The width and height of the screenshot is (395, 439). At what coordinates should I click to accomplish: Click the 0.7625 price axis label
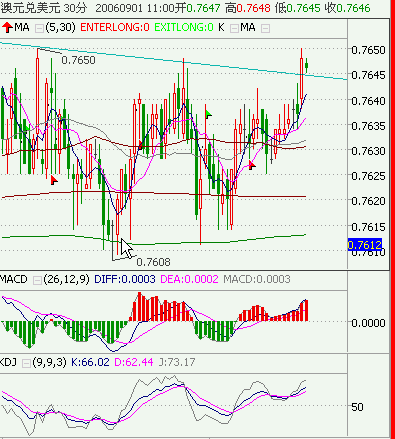pyautogui.click(x=368, y=176)
